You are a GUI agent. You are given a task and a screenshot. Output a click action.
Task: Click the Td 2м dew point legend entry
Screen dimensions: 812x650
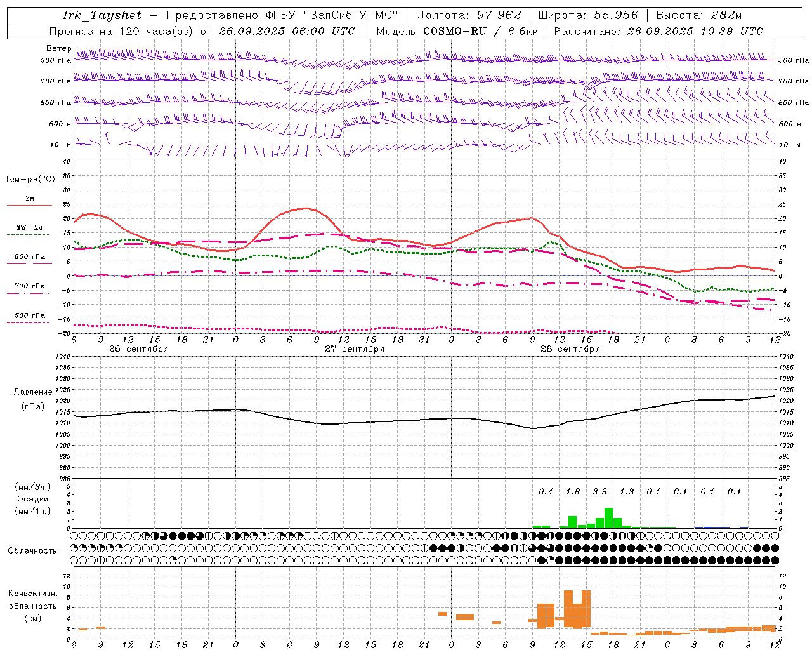[x=30, y=227]
